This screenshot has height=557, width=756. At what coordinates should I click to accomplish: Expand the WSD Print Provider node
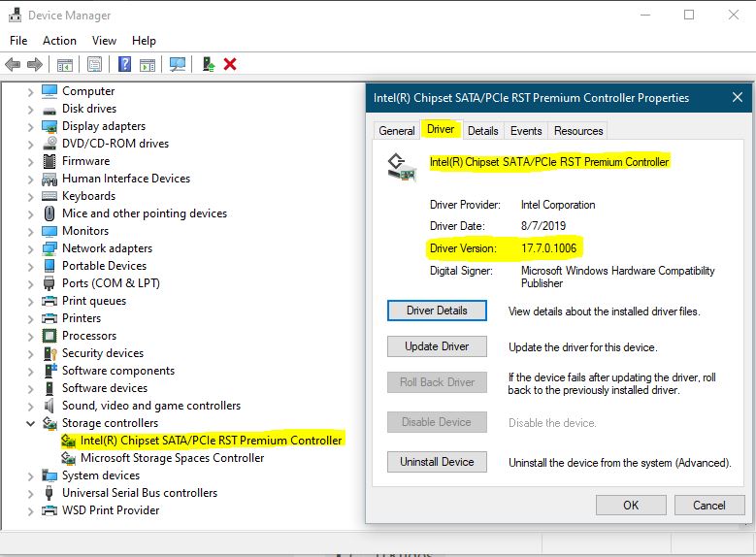[30, 510]
